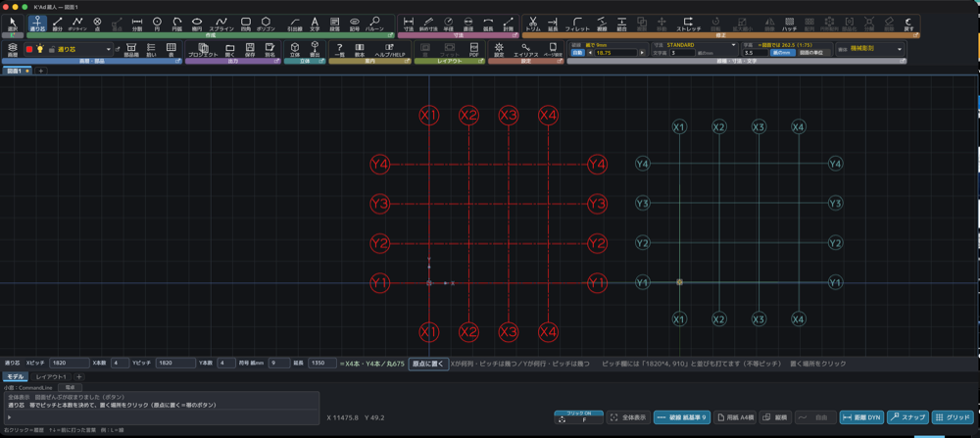Click the 保存 save icon

pyautogui.click(x=249, y=49)
